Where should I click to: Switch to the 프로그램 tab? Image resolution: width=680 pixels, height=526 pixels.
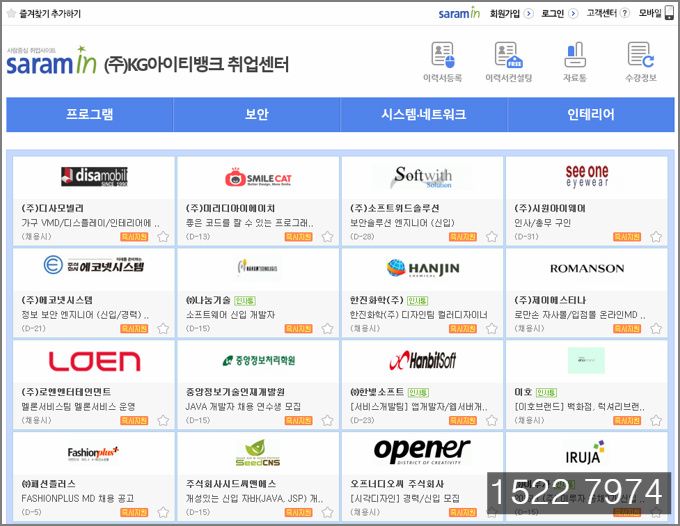point(90,114)
